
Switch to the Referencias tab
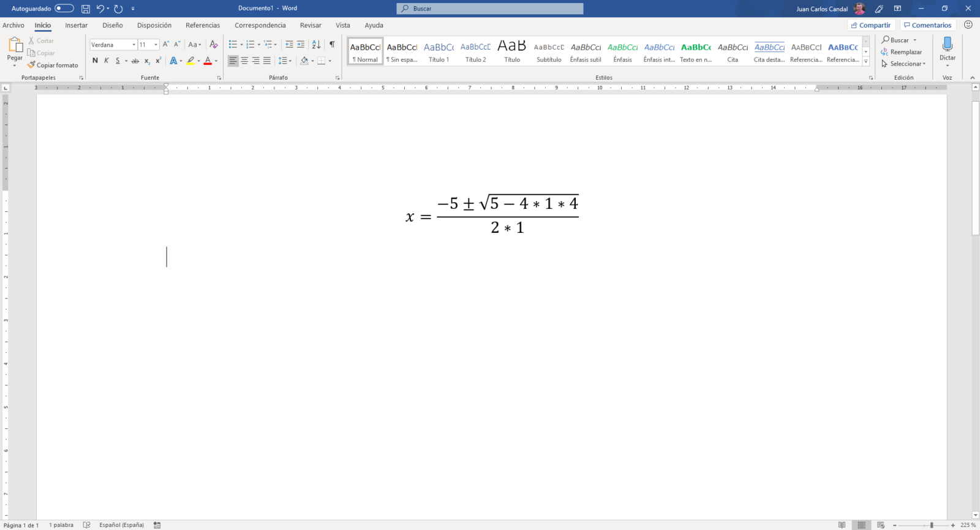pyautogui.click(x=203, y=26)
